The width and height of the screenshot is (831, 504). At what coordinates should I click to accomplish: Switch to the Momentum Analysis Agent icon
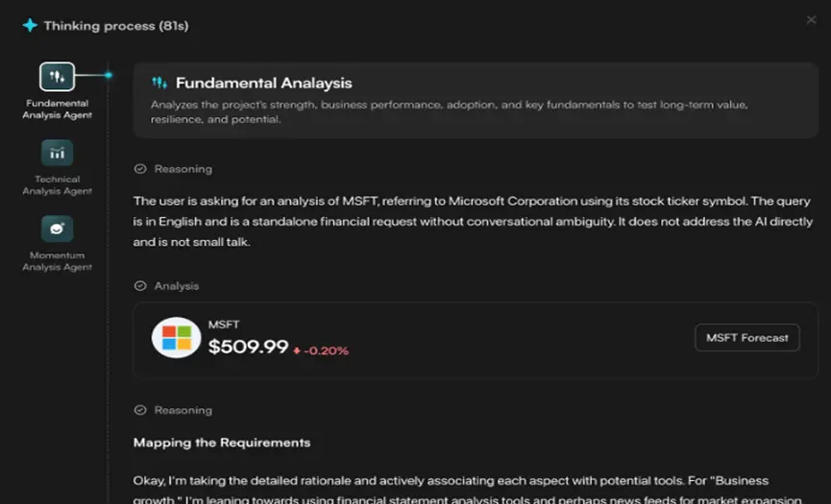pos(57,228)
